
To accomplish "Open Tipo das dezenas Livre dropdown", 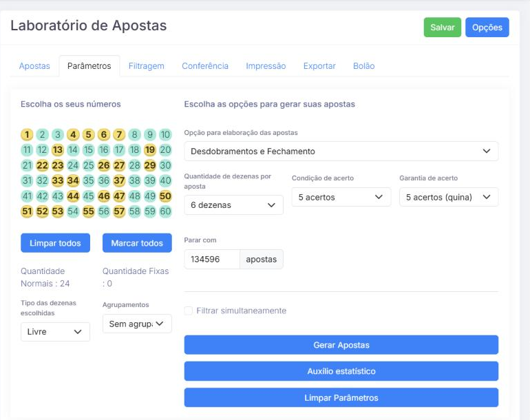I will pos(56,332).
